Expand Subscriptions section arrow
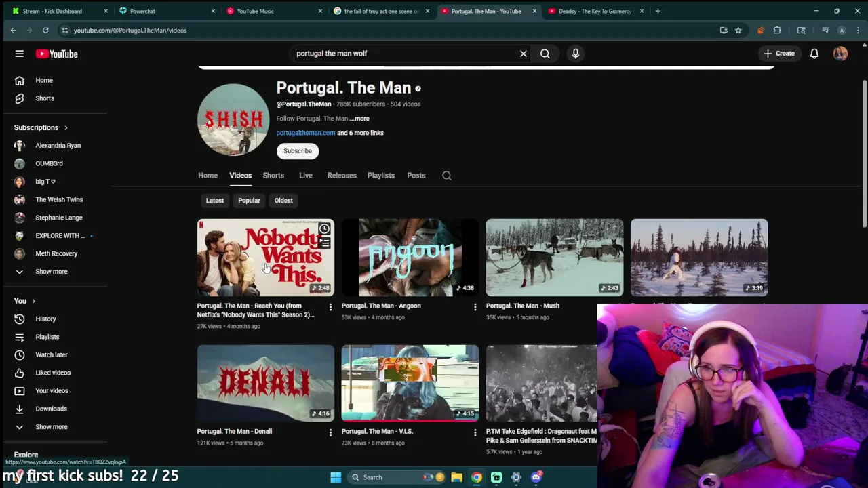Image resolution: width=868 pixels, height=488 pixels. [66, 127]
